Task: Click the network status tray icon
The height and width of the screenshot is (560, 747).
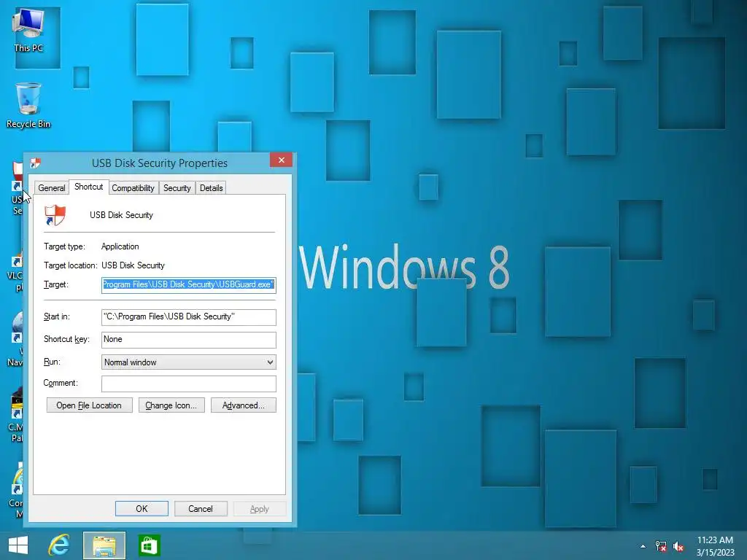Action: click(x=661, y=546)
